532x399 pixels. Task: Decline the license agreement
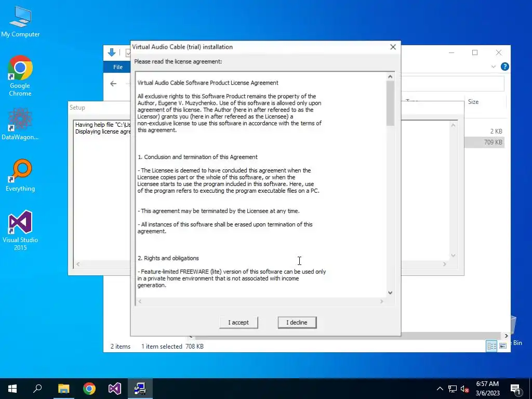[x=297, y=322]
